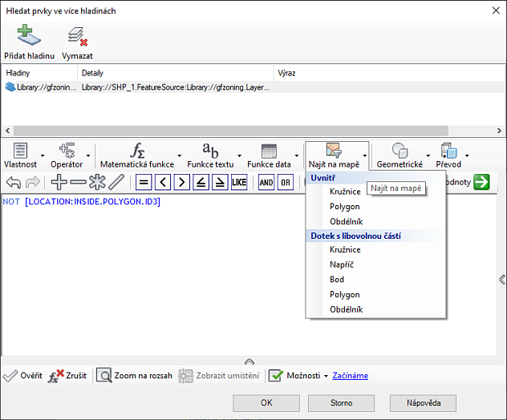Open the Vlastnost dropdown arrow

pos(43,155)
